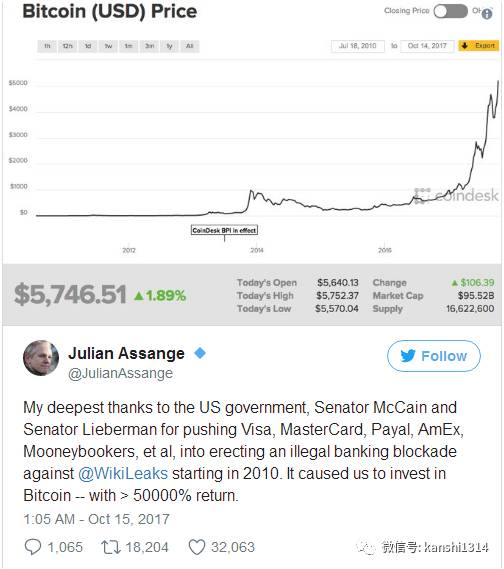Click the retweet arrows icon
The width and height of the screenshot is (504, 569).
click(111, 547)
